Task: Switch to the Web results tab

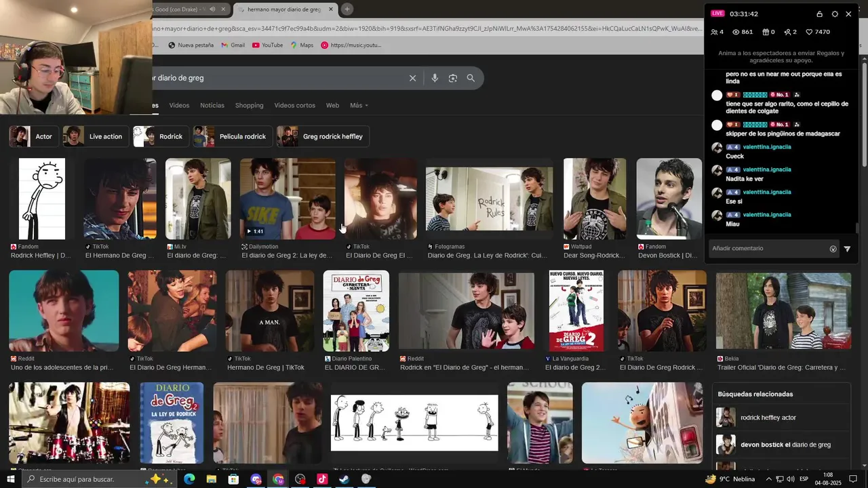Action: tap(332, 106)
